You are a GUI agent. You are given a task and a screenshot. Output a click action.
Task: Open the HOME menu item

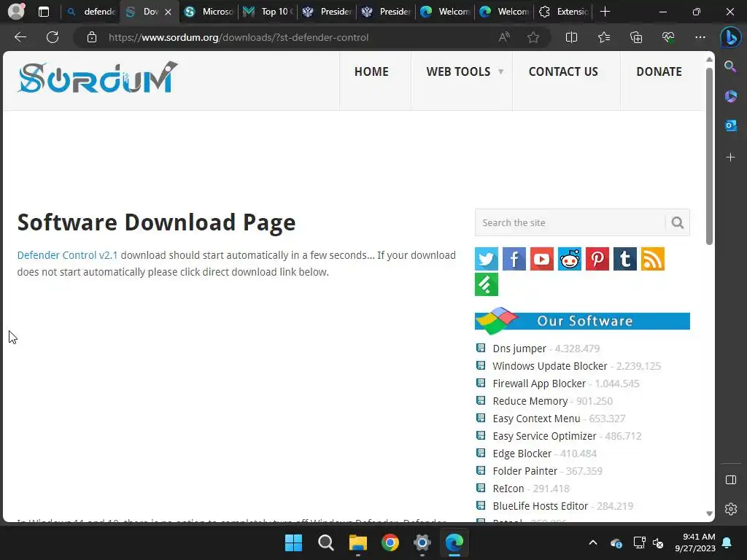pos(371,71)
